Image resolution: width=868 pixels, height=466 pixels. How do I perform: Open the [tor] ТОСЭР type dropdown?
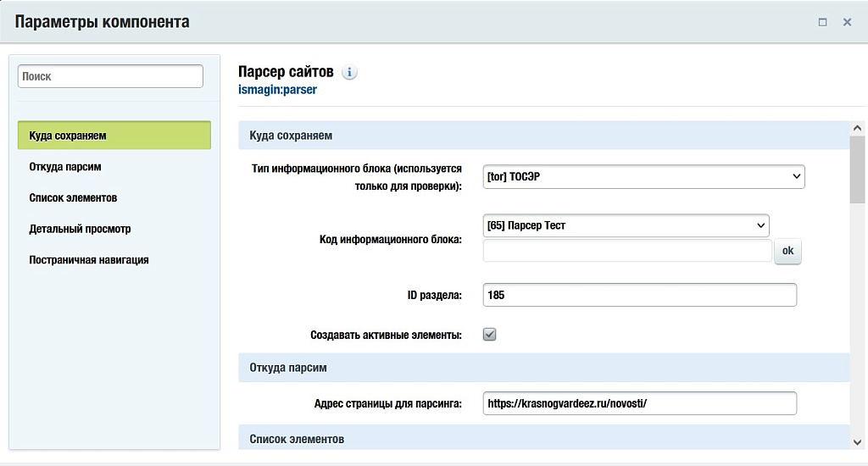(x=643, y=176)
